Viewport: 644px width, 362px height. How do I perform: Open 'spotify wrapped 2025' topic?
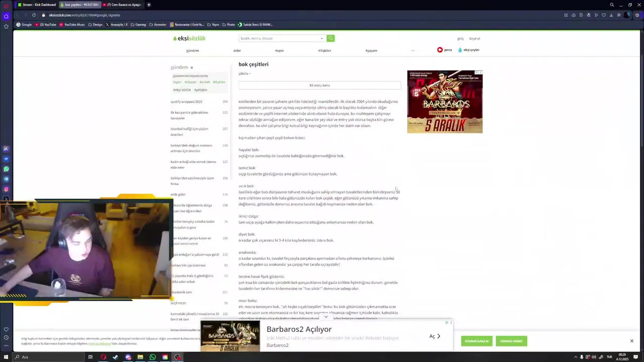click(x=186, y=102)
